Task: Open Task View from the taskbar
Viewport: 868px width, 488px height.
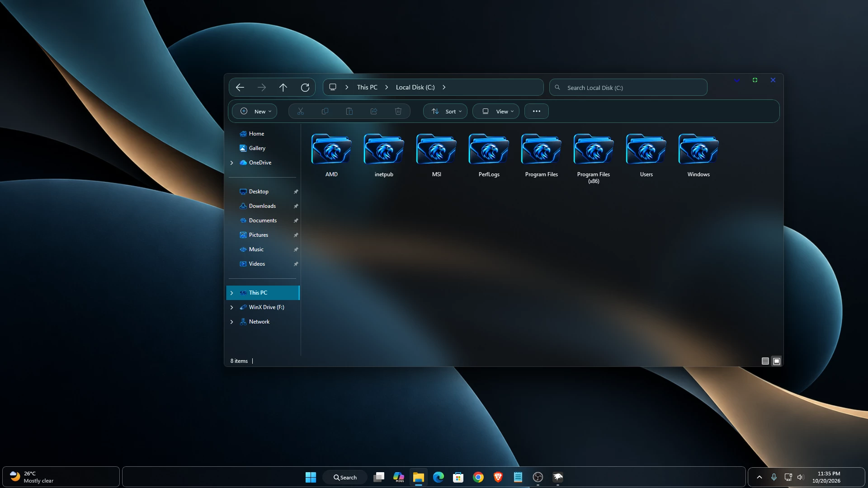Action: click(x=379, y=478)
